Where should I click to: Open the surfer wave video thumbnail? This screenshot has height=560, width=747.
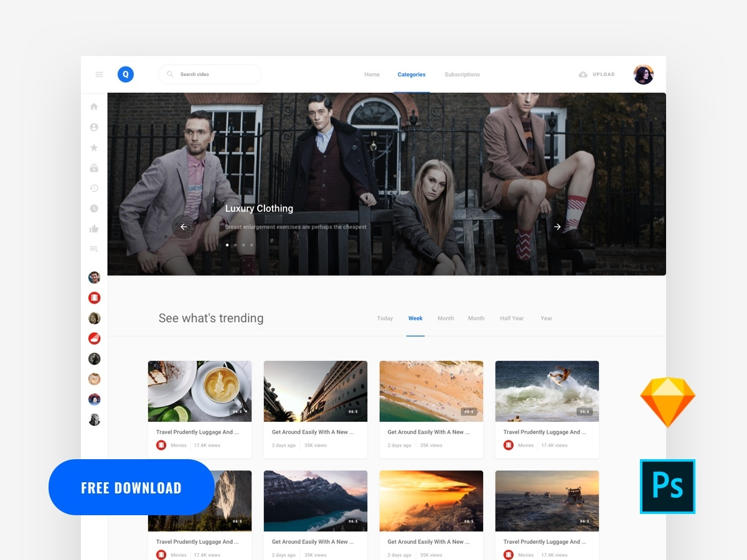click(x=547, y=391)
